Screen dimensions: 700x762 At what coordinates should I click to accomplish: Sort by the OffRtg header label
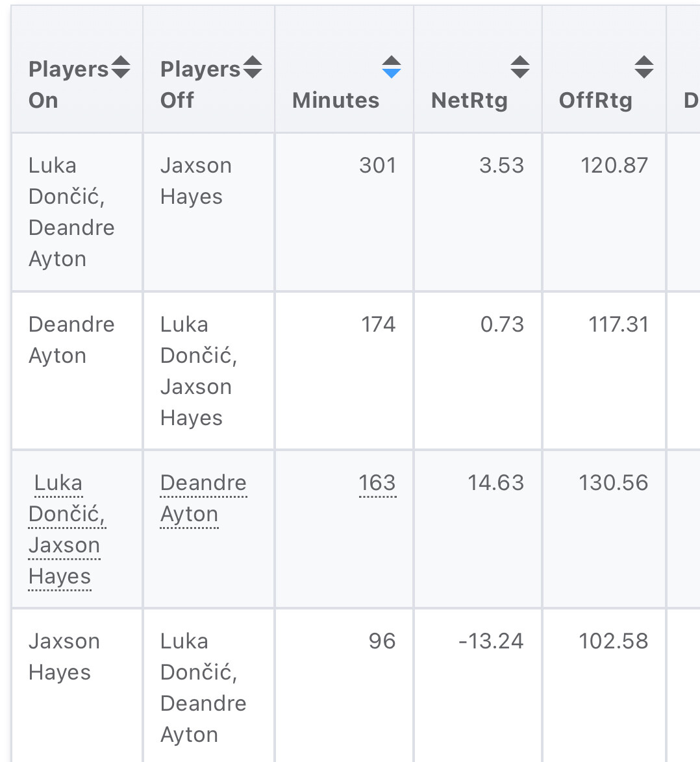595,100
